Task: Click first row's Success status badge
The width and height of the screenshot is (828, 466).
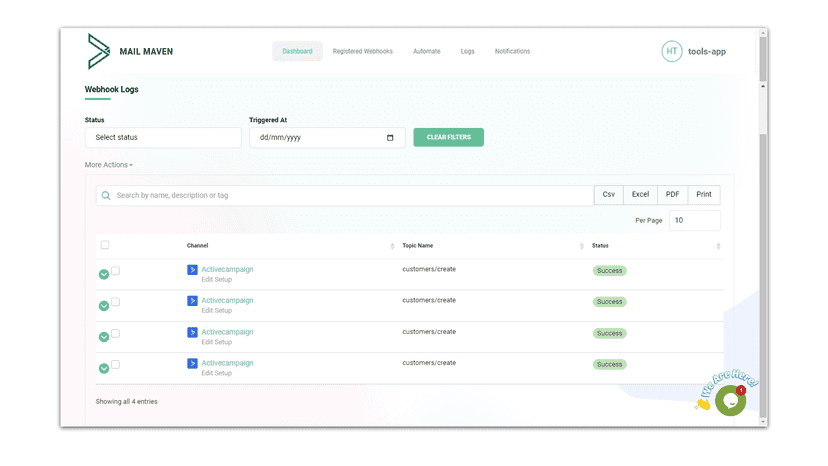Action: [x=609, y=271]
